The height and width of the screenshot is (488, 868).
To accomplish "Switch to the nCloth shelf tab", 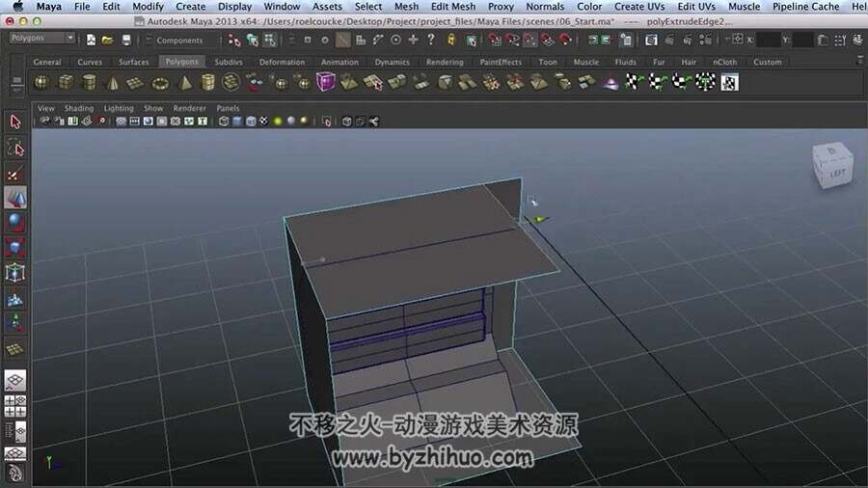I will 724,62.
